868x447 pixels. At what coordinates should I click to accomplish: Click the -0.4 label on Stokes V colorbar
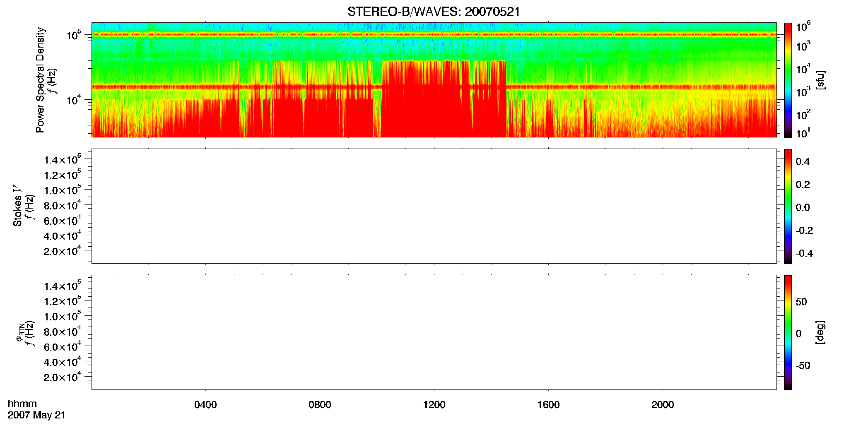(x=804, y=253)
